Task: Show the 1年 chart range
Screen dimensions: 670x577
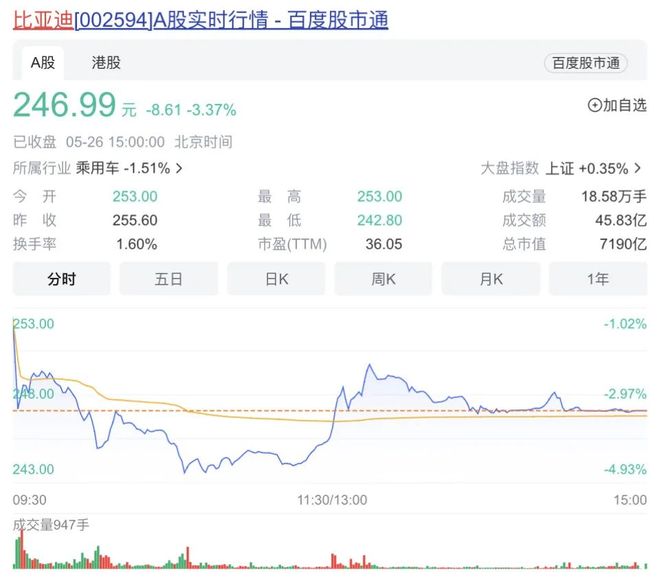Action: click(x=597, y=279)
